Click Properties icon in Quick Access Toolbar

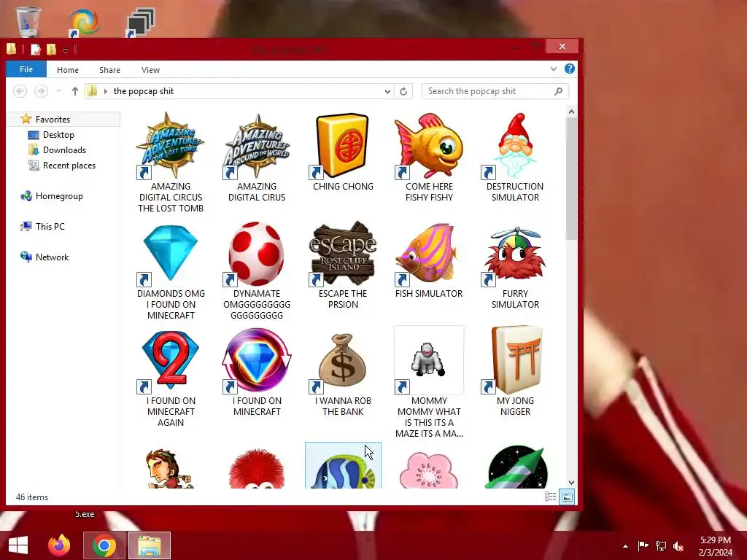coord(35,50)
